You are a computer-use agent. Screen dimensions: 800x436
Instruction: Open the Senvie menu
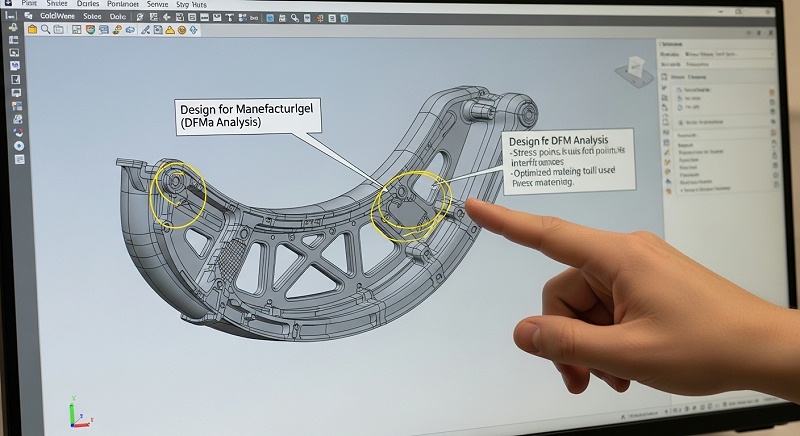(158, 4)
